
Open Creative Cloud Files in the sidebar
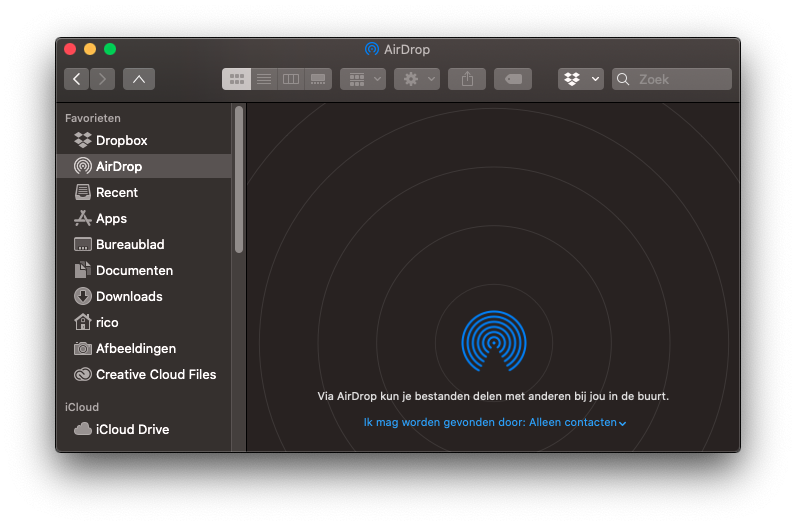pos(144,374)
